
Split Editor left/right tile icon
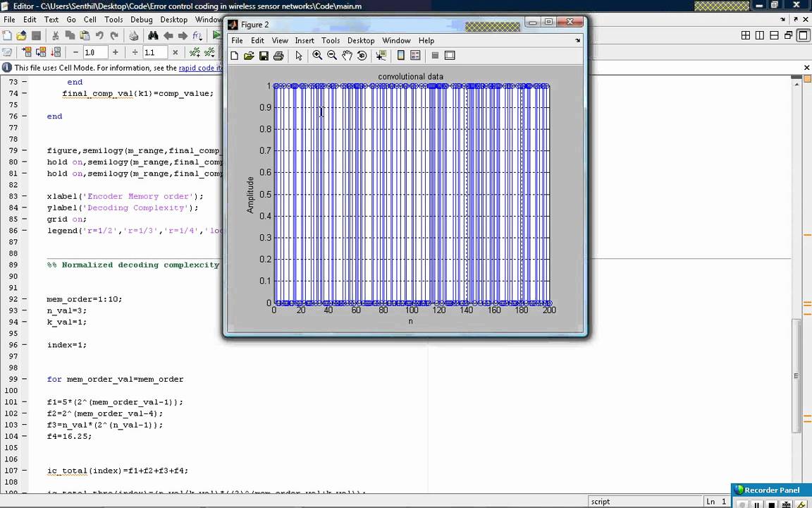pos(760,35)
